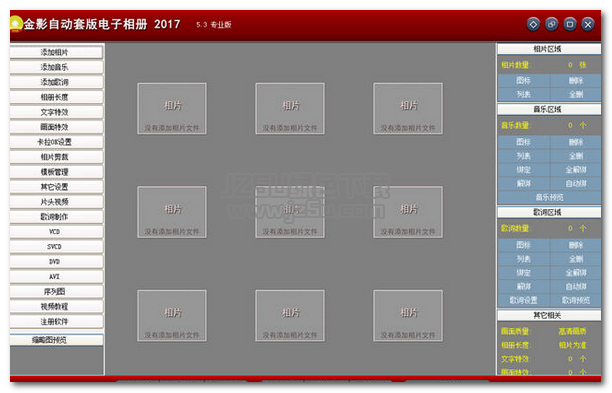Click 全解绑 under 歌词区域
This screenshot has width=612, height=393.
(x=575, y=272)
